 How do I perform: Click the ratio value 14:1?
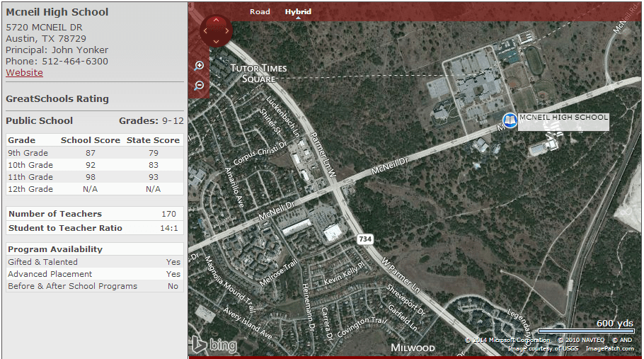[169, 228]
